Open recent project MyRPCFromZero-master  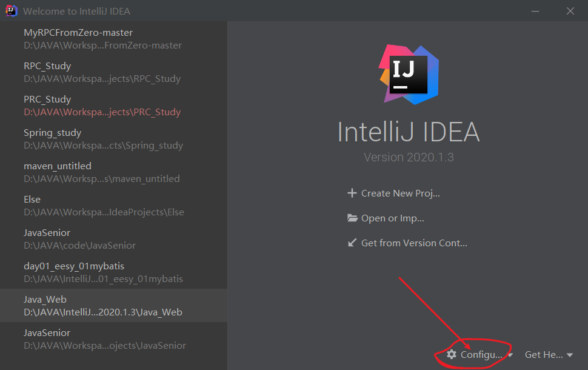tap(113, 39)
